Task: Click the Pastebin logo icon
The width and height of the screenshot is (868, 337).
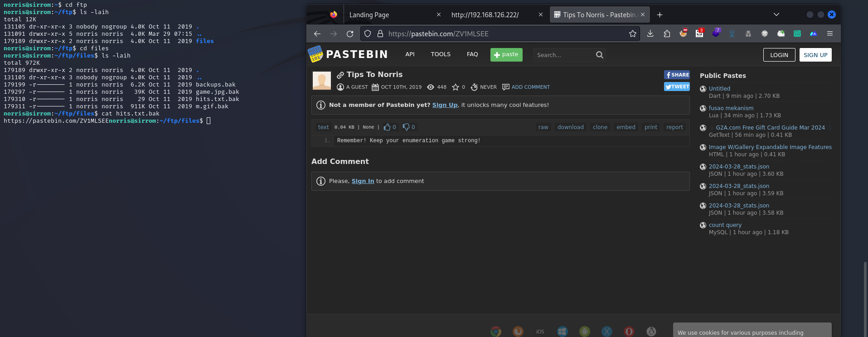Action: (315, 54)
